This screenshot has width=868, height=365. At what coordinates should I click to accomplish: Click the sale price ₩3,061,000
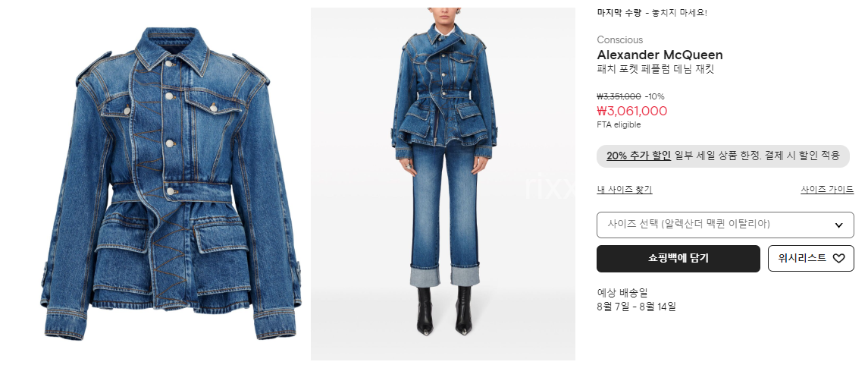click(x=632, y=112)
